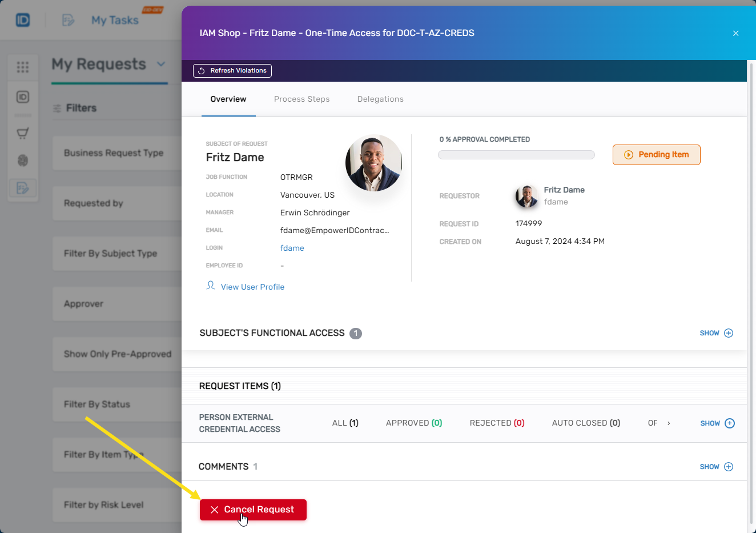Click the My Tasks icon in header

pos(68,21)
